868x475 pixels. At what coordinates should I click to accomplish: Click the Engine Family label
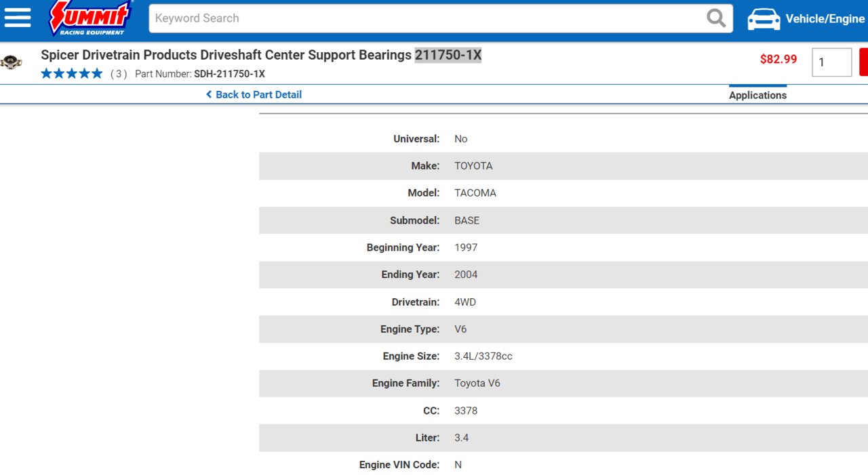click(x=406, y=384)
